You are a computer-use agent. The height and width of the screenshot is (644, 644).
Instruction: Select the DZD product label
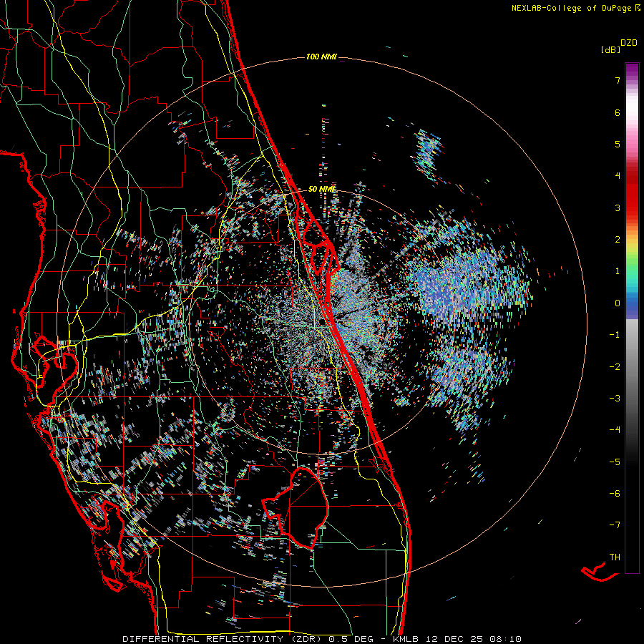pos(629,43)
